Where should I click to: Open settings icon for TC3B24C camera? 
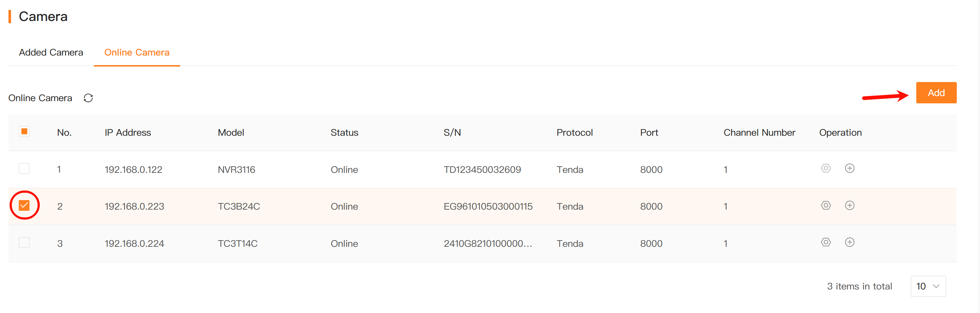click(826, 206)
